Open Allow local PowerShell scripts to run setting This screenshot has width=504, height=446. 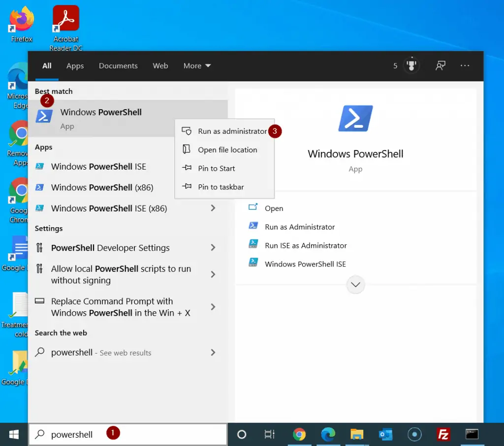click(128, 274)
